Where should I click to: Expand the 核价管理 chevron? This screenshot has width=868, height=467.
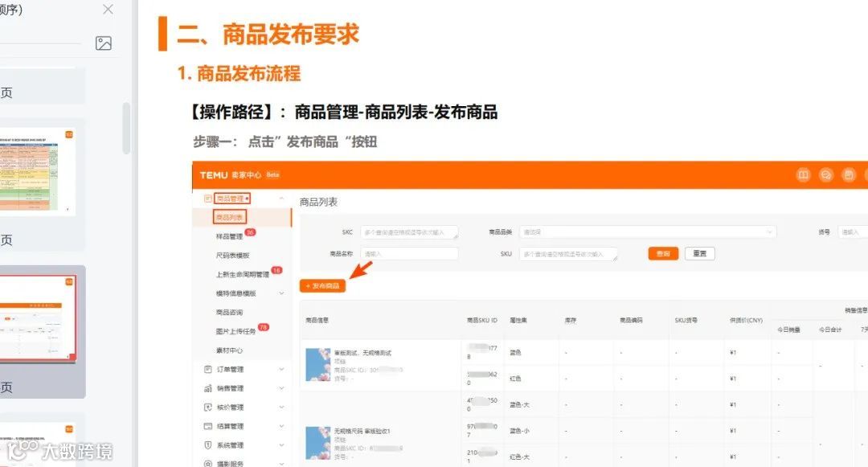(281, 408)
